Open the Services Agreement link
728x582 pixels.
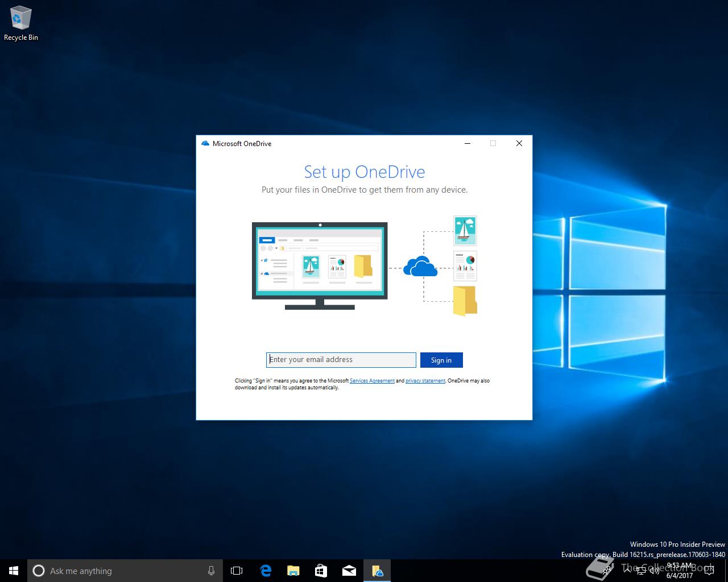pyautogui.click(x=372, y=381)
